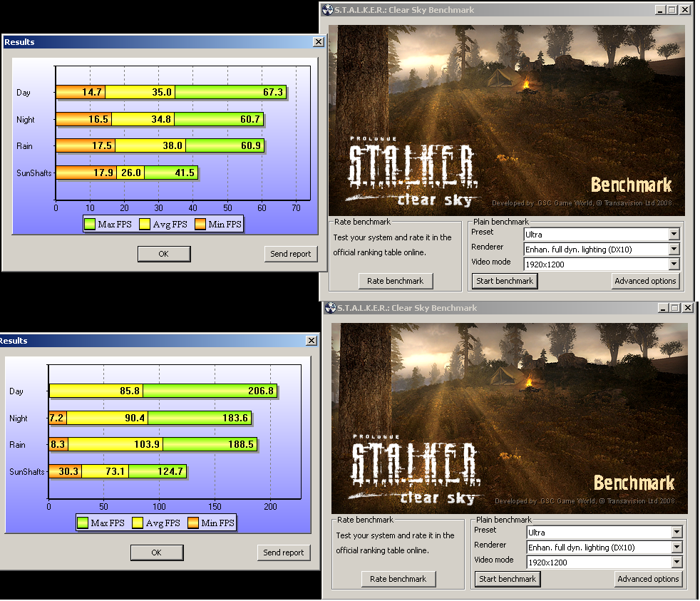Click Rate benchmark in the bottom benchmark window
700x601 pixels.
point(398,579)
